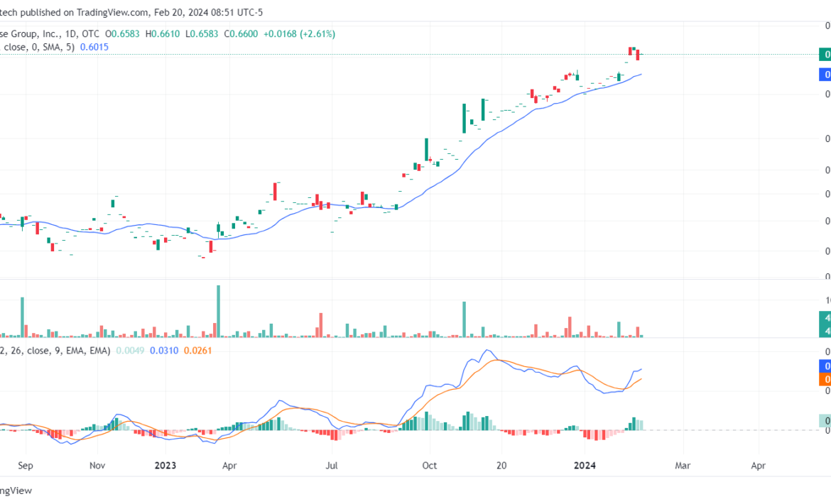Click the orange signal value 0.0261 in legend
Image resolution: width=831 pixels, height=504 pixels.
(197, 350)
